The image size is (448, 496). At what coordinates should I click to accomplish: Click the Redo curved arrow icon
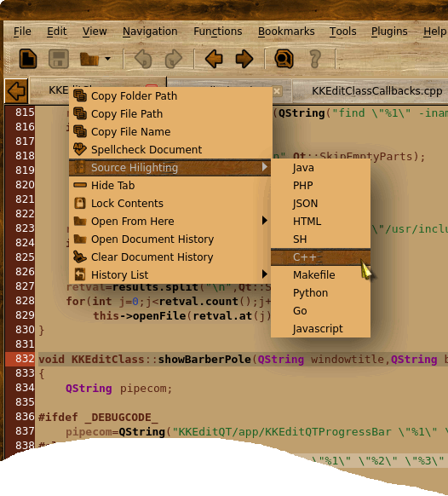(174, 59)
